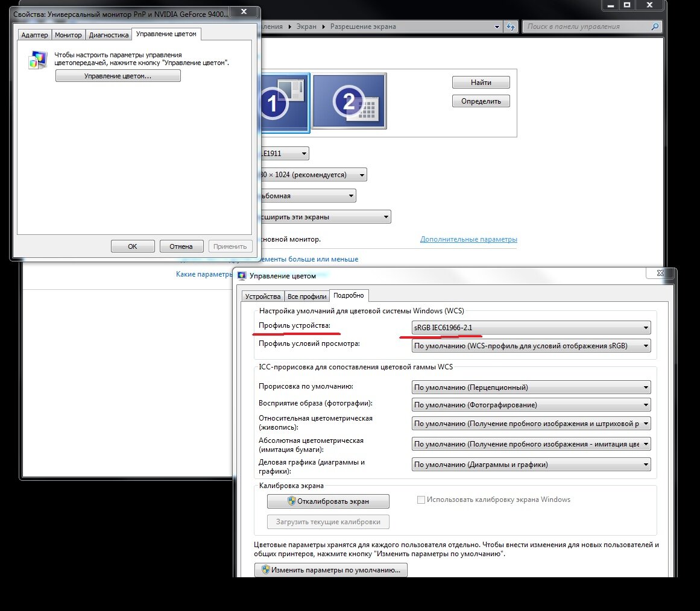The image size is (700, 611).
Task: Click the Управление цветом... button
Action: (x=118, y=76)
